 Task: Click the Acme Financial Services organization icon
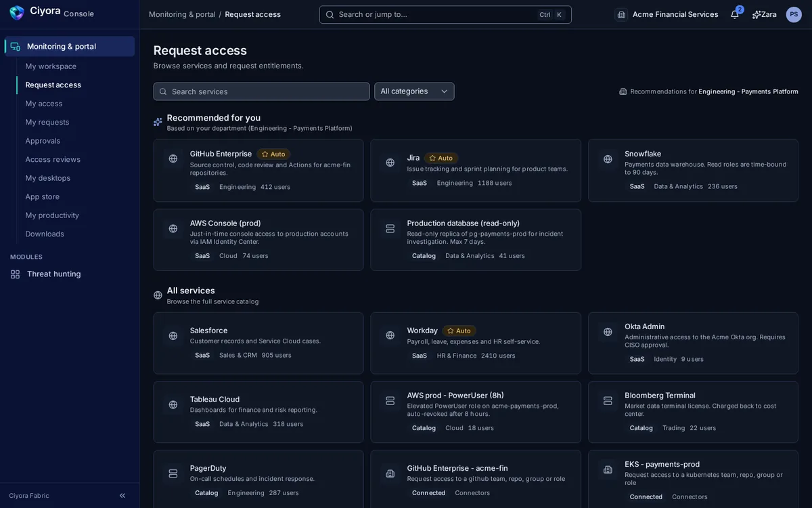point(621,14)
